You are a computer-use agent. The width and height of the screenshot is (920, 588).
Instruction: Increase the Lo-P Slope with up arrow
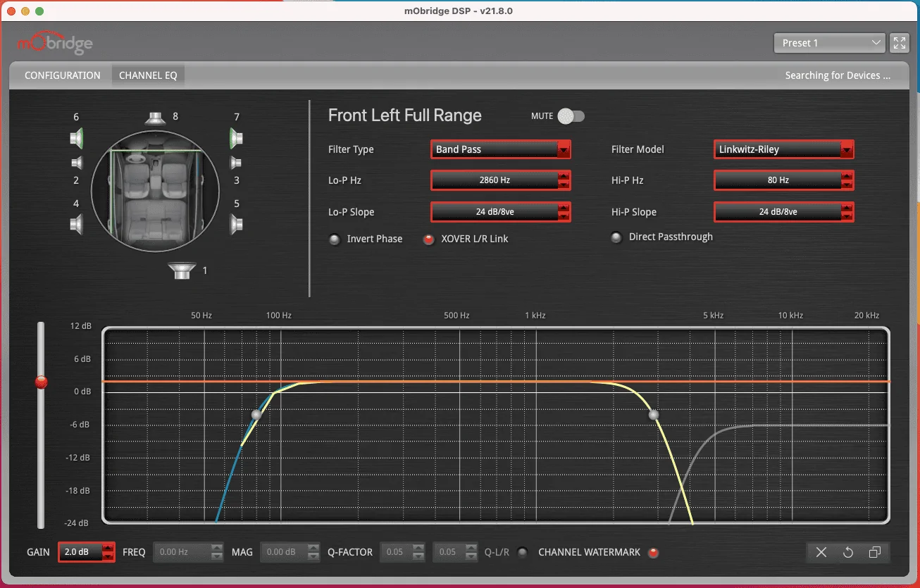563,208
